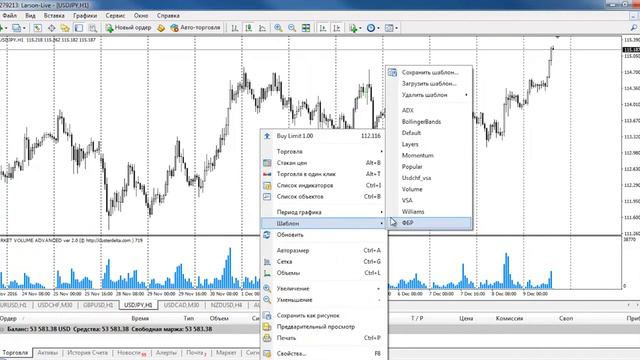
Task: Switch chart to bar chart icon
Action: [x=235, y=28]
